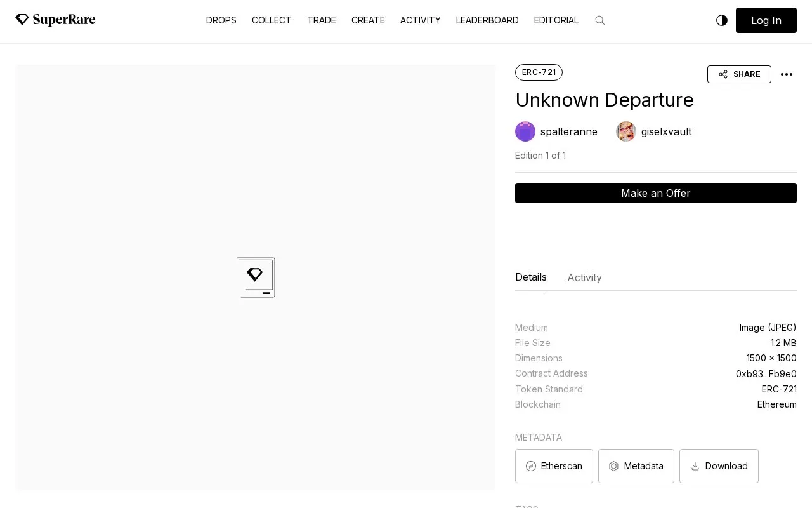This screenshot has height=508, width=812.
Task: Click the SHARE button
Action: (x=739, y=74)
